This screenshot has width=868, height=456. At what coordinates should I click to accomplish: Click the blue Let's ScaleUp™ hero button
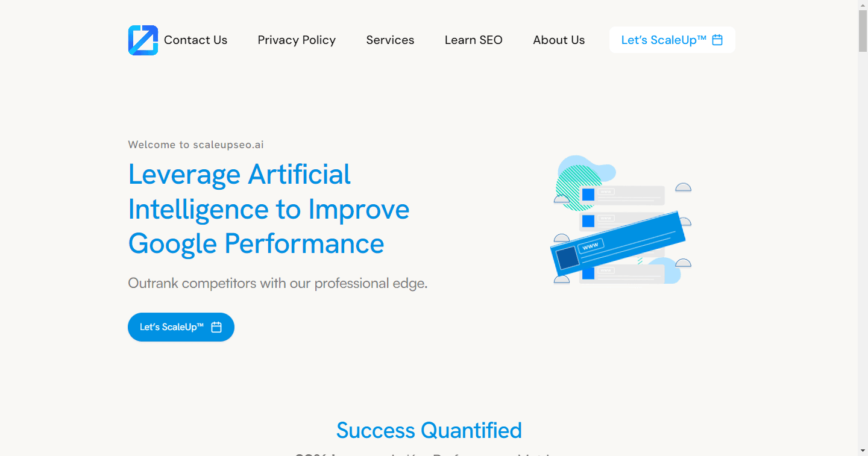pyautogui.click(x=181, y=327)
